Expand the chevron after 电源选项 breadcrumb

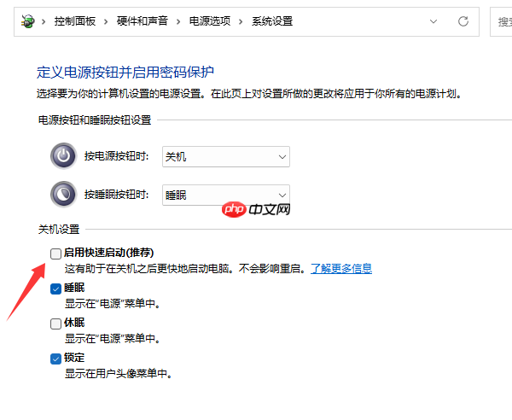coord(241,22)
